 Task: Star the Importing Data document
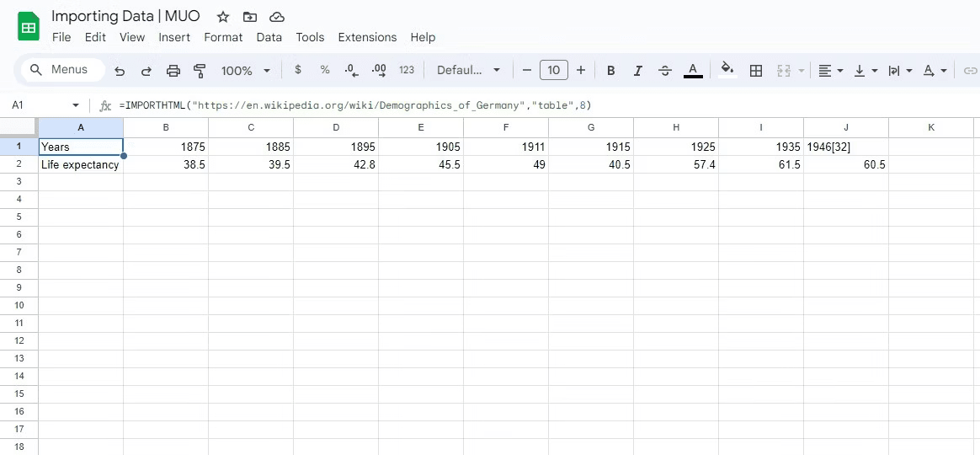tap(222, 17)
